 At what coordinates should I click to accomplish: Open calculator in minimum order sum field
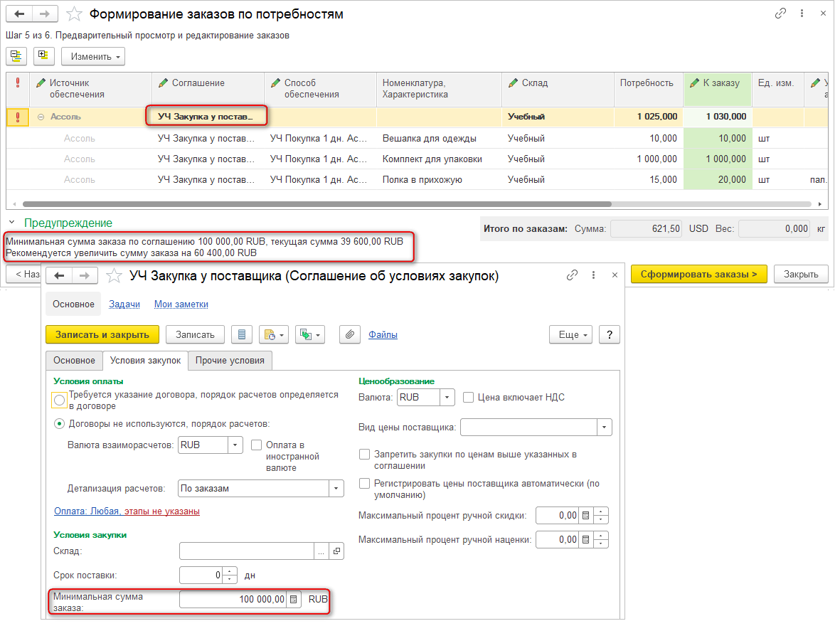click(293, 600)
